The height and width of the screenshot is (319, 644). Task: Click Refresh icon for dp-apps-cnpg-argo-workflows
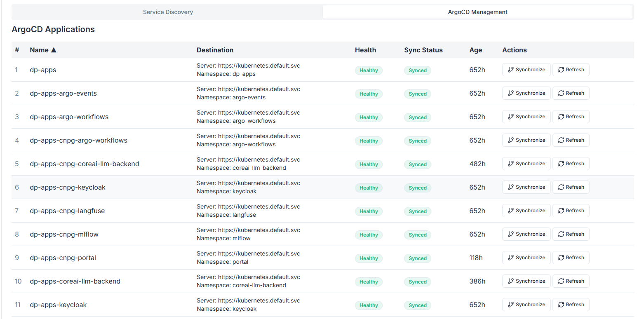coord(561,140)
